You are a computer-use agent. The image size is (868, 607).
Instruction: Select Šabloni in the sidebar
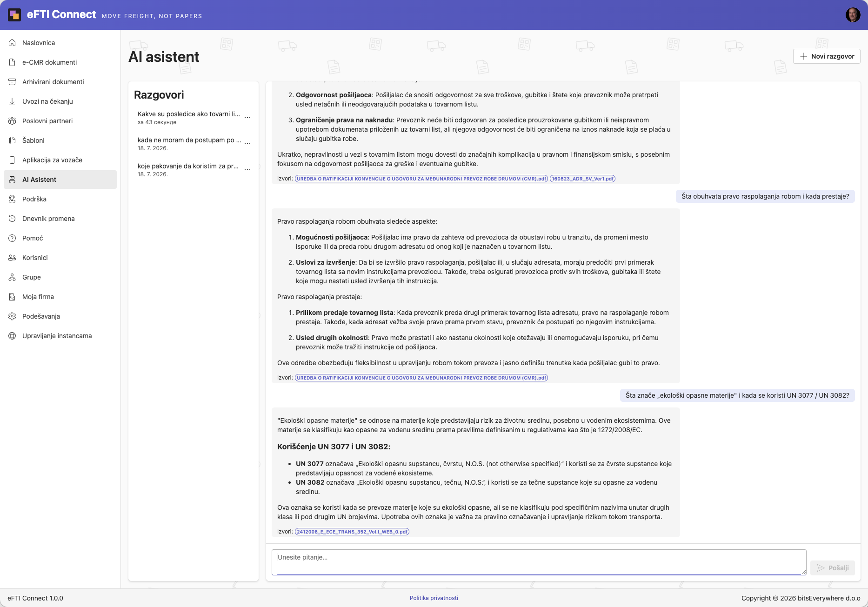[x=60, y=140]
